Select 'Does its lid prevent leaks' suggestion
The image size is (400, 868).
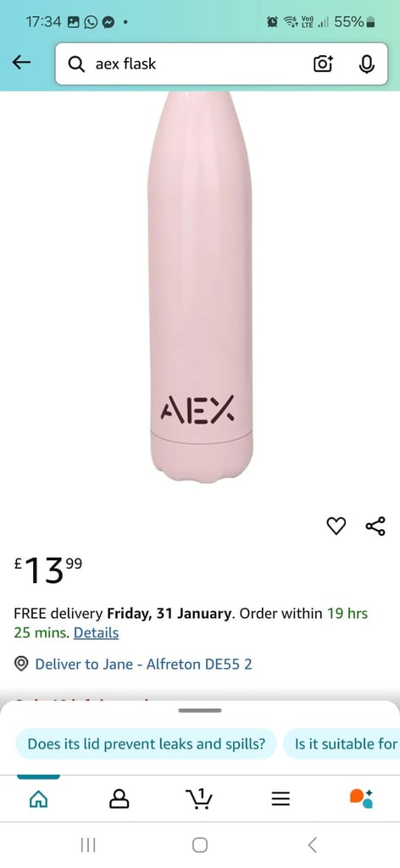point(146,743)
